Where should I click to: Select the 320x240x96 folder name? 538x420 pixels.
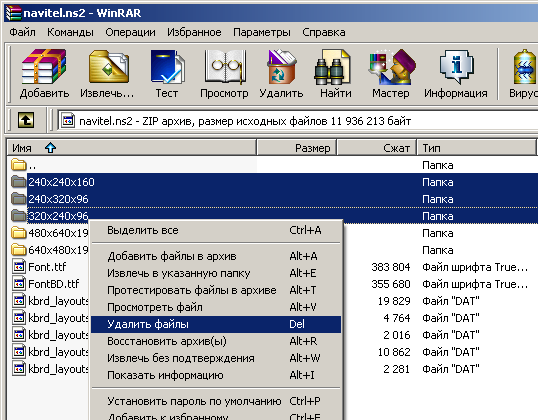pyautogui.click(x=58, y=216)
